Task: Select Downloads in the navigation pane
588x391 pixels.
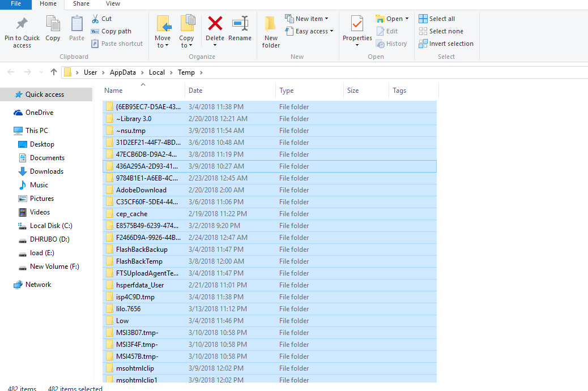Action: (46, 171)
